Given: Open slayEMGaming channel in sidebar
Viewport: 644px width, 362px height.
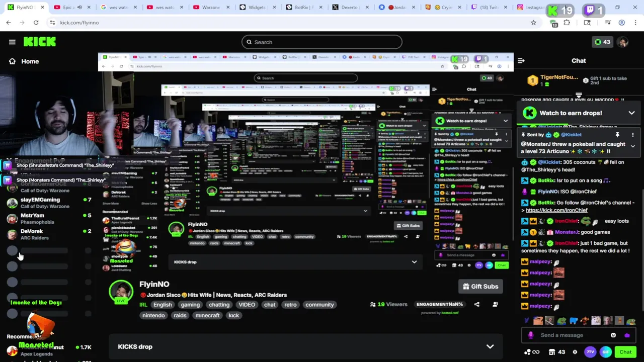Looking at the screenshot, I should pos(48,203).
